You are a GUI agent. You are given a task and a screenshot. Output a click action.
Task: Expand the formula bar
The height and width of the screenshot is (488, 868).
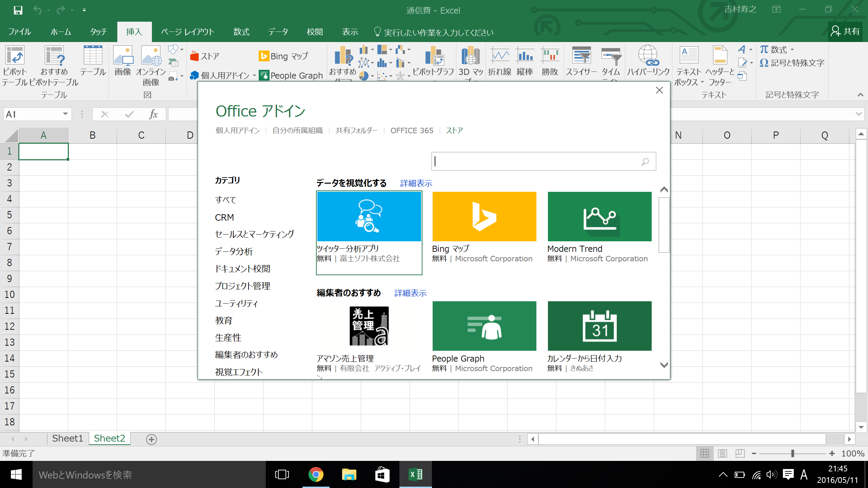(x=859, y=114)
